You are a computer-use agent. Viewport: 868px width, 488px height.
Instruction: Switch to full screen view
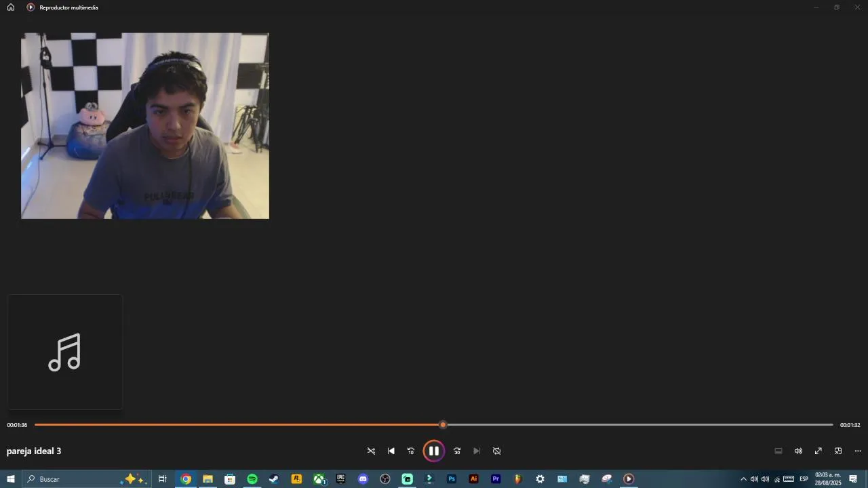coord(818,451)
